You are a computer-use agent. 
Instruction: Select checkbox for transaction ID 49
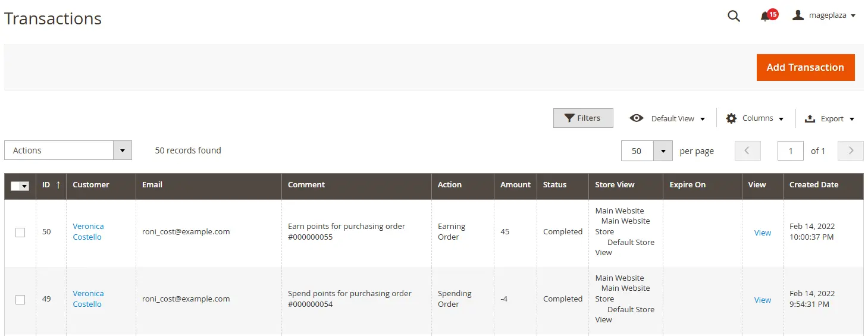click(x=20, y=299)
